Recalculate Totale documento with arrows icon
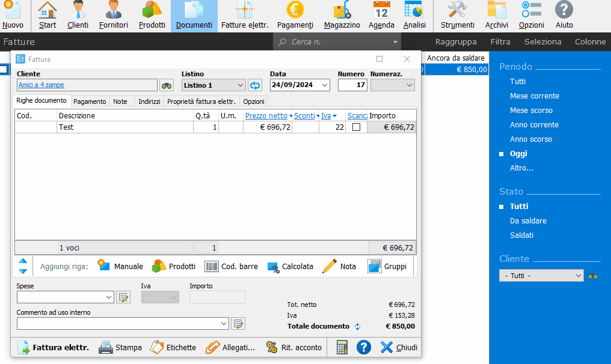 point(358,327)
